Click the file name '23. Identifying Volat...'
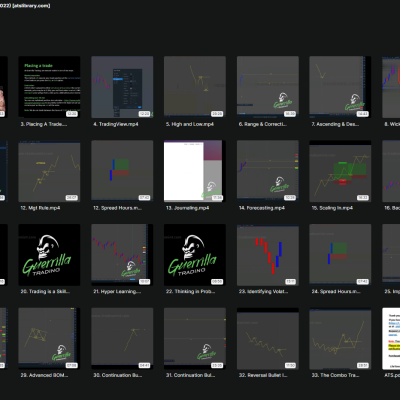This screenshot has width=400, height=400. (x=264, y=292)
